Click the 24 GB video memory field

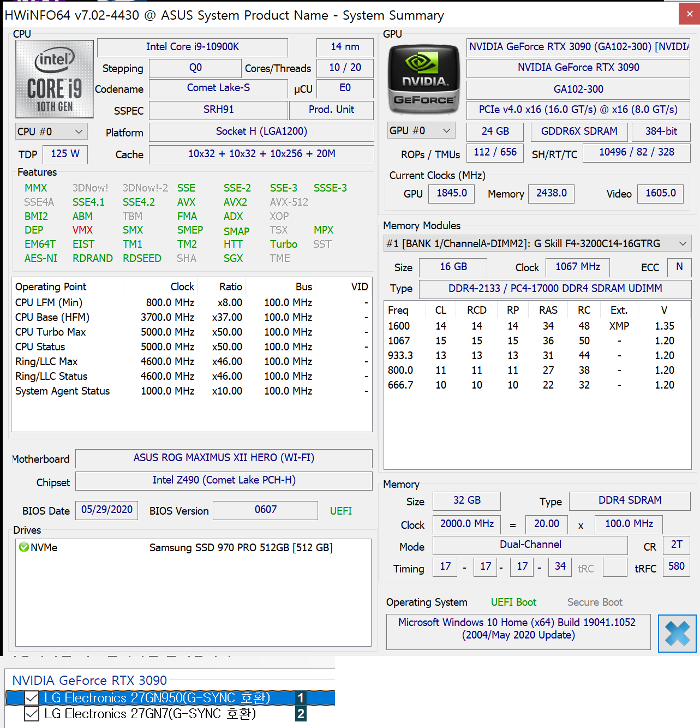point(495,132)
